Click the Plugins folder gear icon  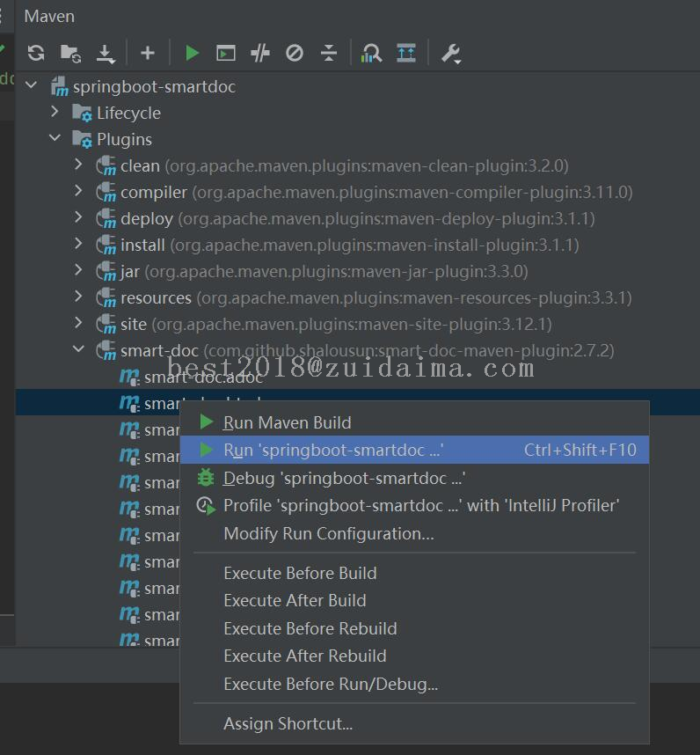pyautogui.click(x=82, y=139)
